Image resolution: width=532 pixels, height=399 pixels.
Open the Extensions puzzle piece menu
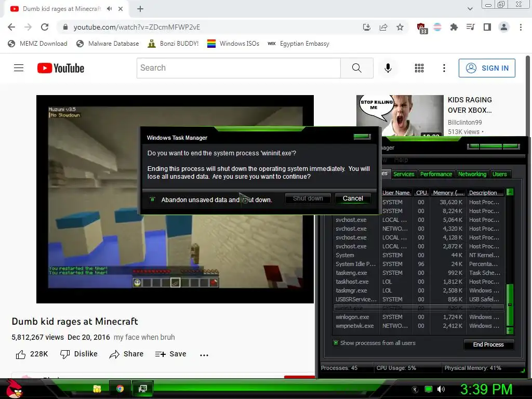(454, 27)
